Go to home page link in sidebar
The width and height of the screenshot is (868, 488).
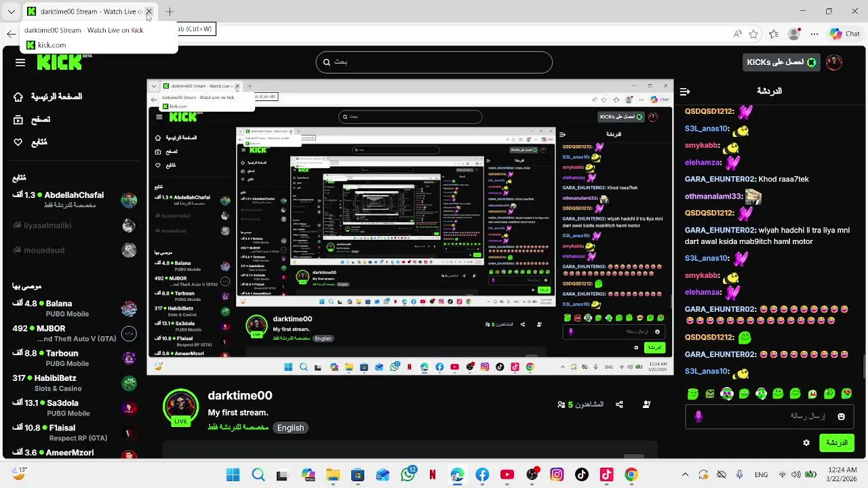[x=56, y=97]
